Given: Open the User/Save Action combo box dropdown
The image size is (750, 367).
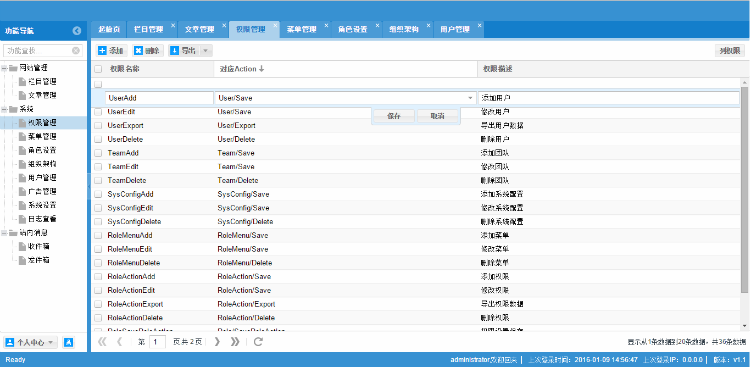Looking at the screenshot, I should point(470,98).
